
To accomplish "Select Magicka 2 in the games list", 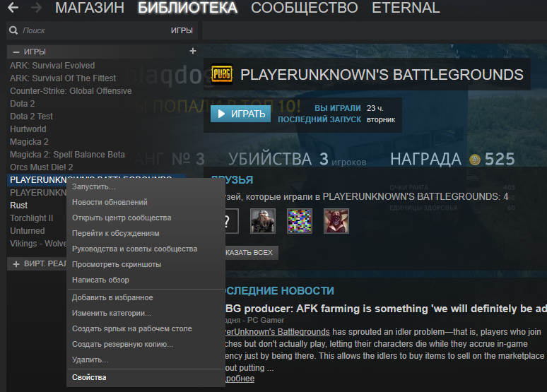I will click(29, 142).
